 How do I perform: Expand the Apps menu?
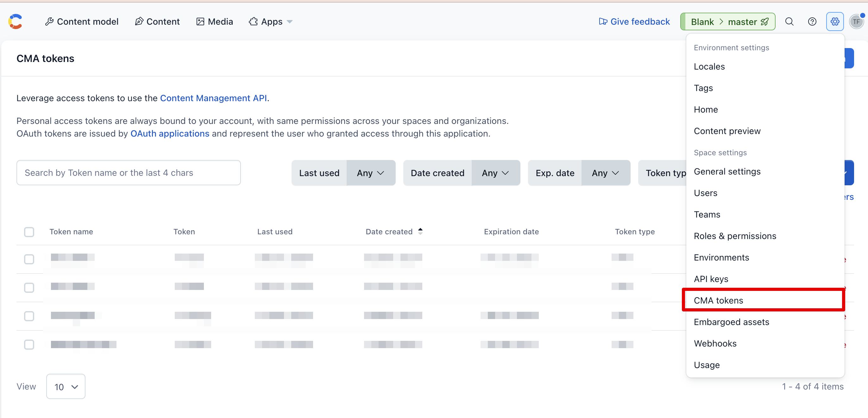click(x=271, y=22)
